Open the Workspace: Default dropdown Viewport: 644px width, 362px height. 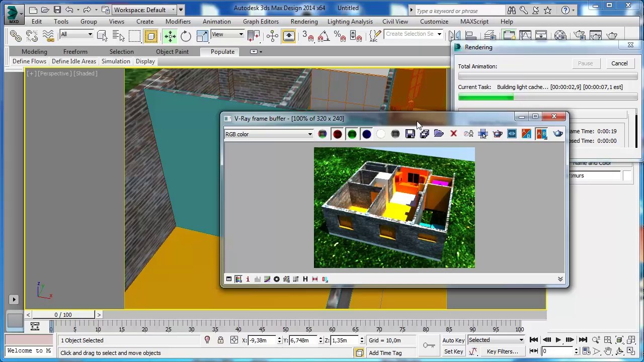[x=144, y=10]
